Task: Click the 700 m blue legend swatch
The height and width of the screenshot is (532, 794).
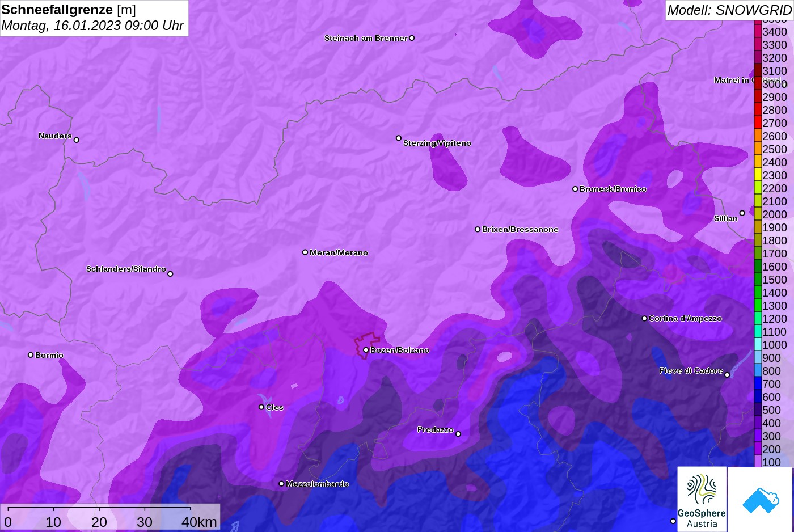Action: coord(758,384)
